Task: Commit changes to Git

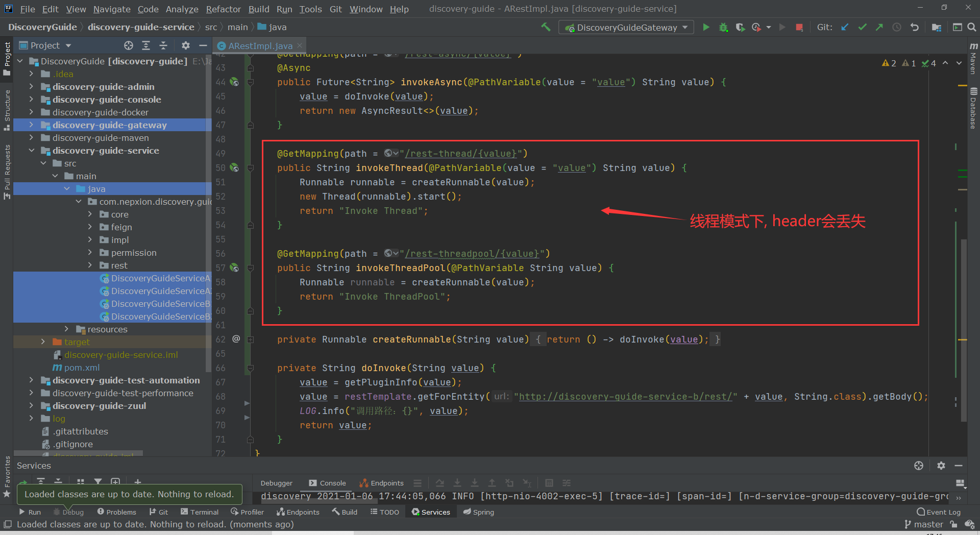Action: [x=862, y=27]
